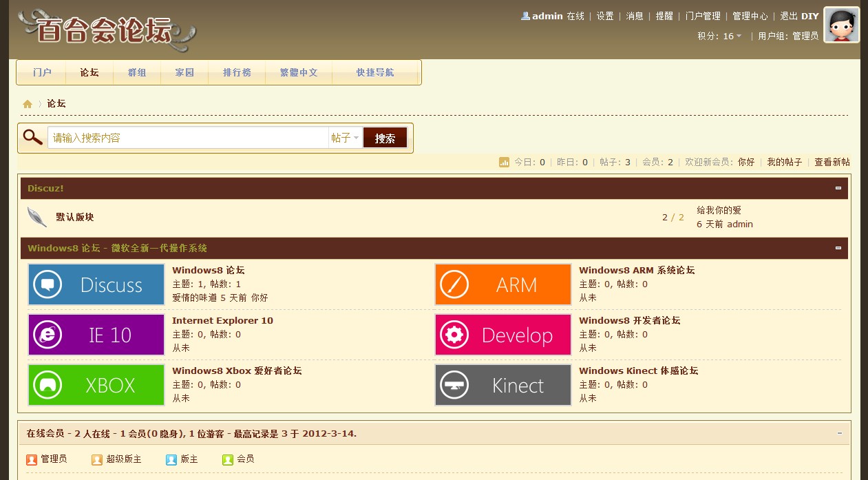Viewport: 868px width, 480px height.
Task: Open the 爱情的味道 latest thread link
Action: point(195,298)
